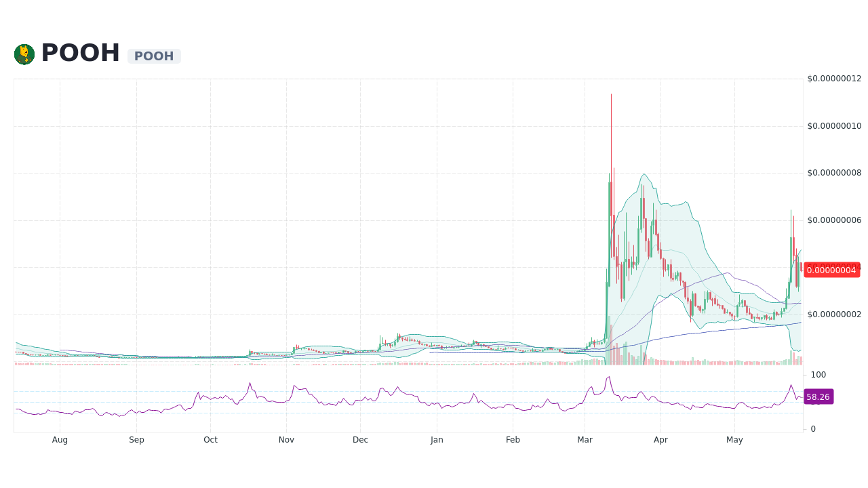Click the Nov date label
Viewport: 868px width, 488px height.
286,439
